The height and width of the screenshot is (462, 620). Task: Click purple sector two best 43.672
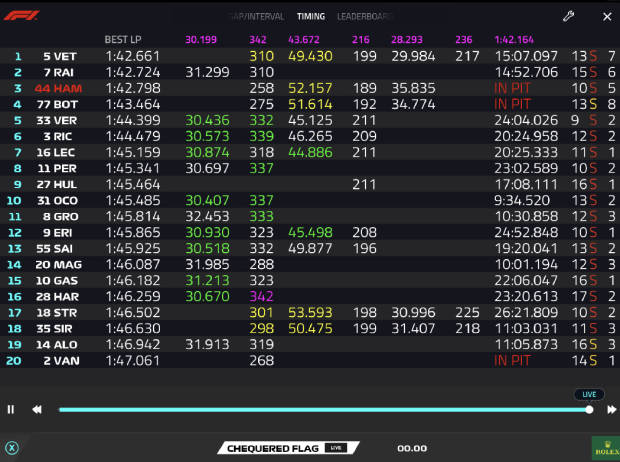[x=304, y=40]
